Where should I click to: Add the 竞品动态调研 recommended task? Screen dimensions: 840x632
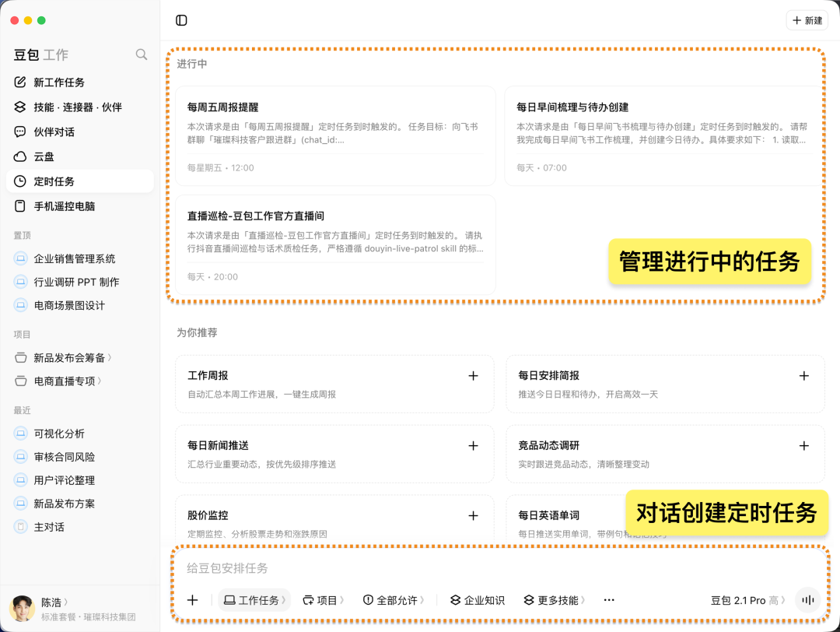click(803, 445)
